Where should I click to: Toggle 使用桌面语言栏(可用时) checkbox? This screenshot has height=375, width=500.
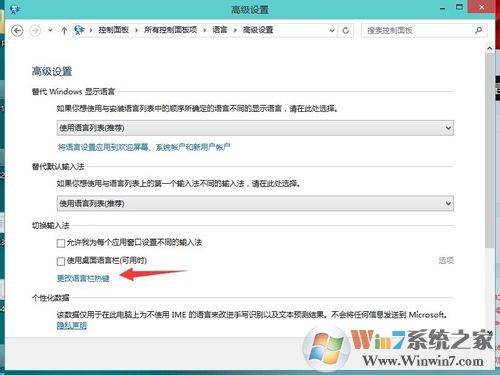[61, 261]
